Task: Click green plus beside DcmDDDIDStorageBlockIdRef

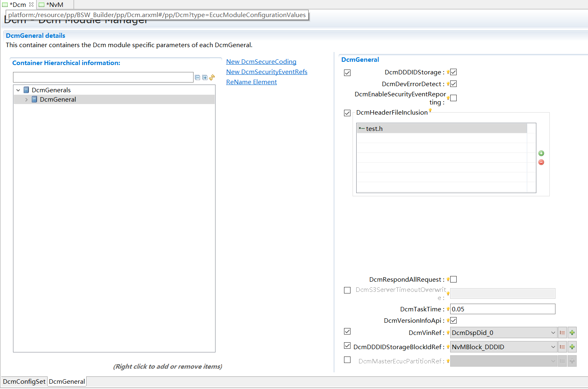Action: pos(572,347)
